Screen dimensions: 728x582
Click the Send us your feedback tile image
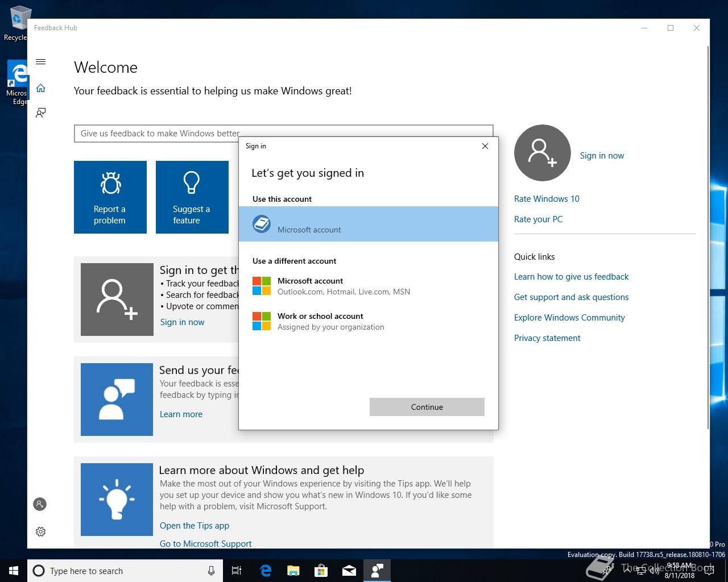tap(117, 400)
